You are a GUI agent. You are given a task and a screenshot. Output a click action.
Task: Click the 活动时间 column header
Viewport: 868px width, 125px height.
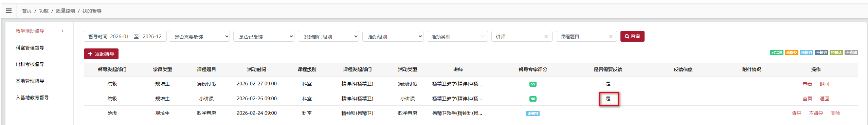pos(257,69)
